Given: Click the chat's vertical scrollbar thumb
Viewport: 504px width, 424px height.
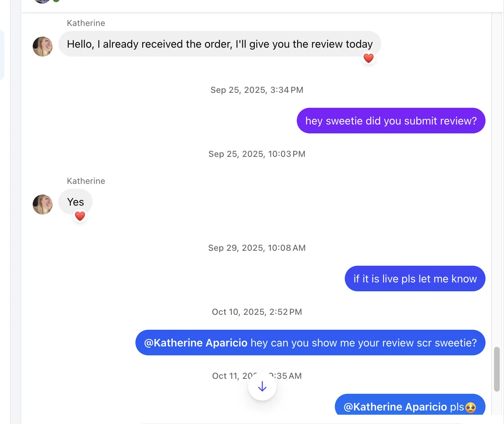Looking at the screenshot, I should point(497,369).
